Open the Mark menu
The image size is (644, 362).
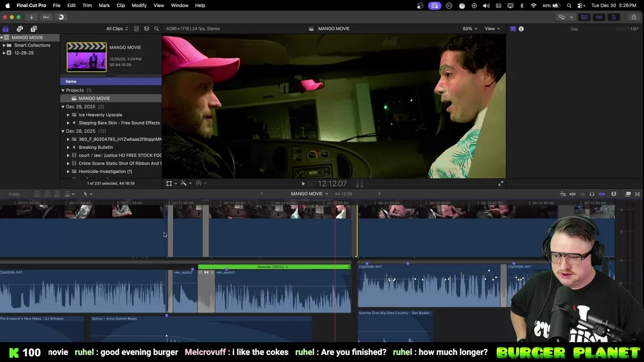[x=104, y=6]
